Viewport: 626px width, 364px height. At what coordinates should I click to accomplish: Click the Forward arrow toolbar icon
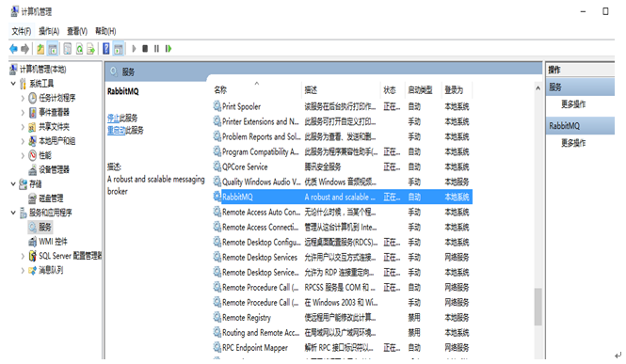pos(24,49)
